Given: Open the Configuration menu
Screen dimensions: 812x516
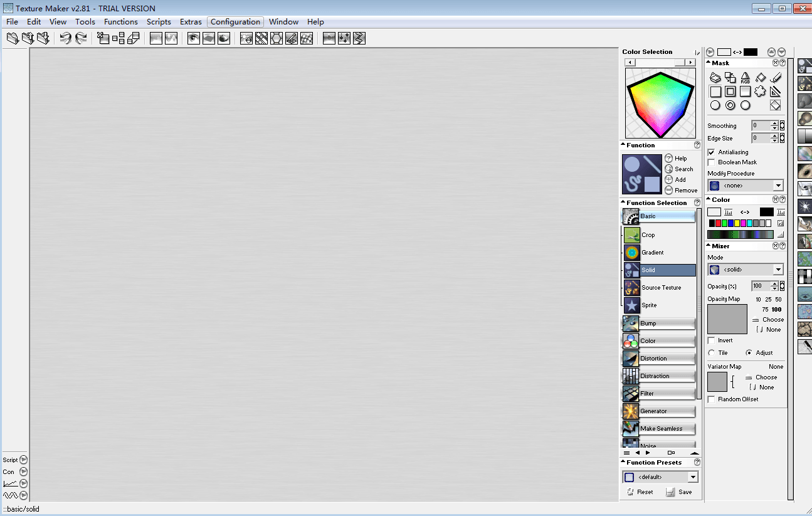Looking at the screenshot, I should pyautogui.click(x=235, y=21).
